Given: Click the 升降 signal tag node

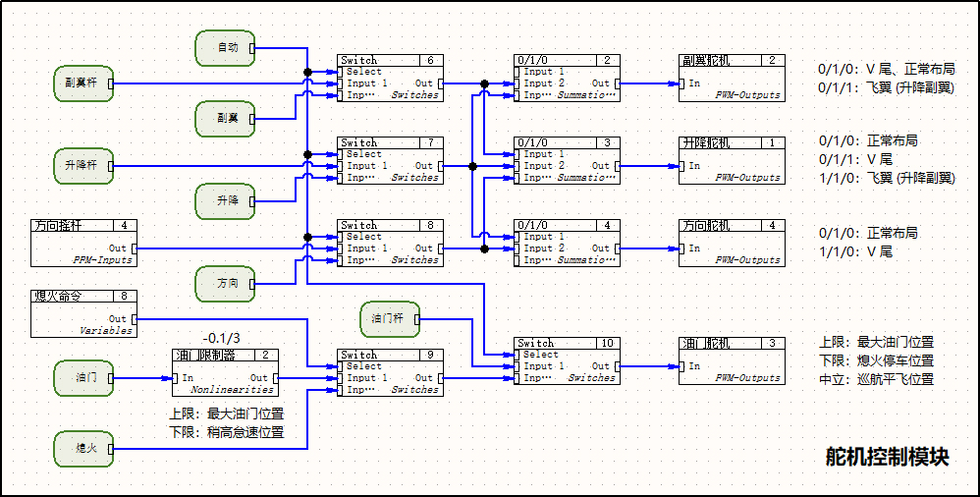Looking at the screenshot, I should [x=224, y=200].
